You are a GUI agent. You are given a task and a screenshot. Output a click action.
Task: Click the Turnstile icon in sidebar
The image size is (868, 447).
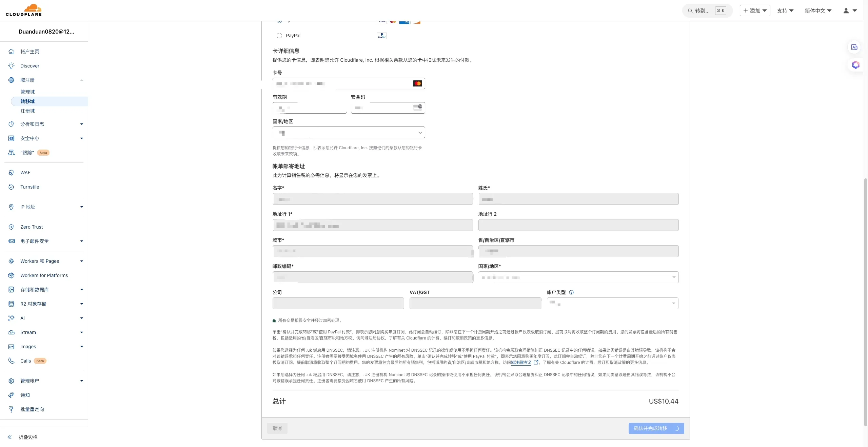pos(11,187)
